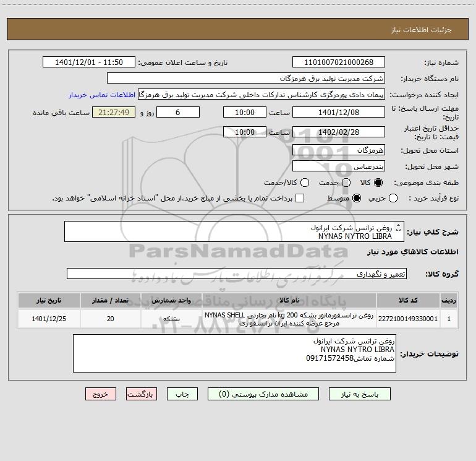
Task: Click the تاریخ نیاز column header
Action: (49, 300)
